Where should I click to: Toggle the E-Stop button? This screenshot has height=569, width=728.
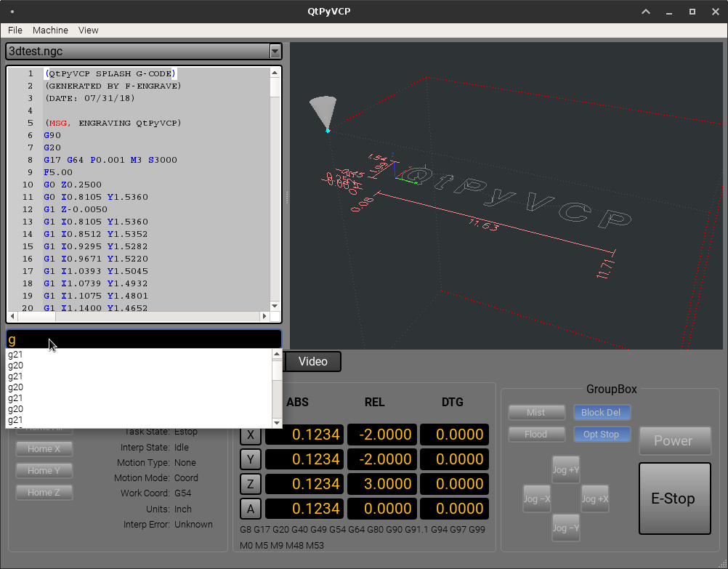[675, 499]
